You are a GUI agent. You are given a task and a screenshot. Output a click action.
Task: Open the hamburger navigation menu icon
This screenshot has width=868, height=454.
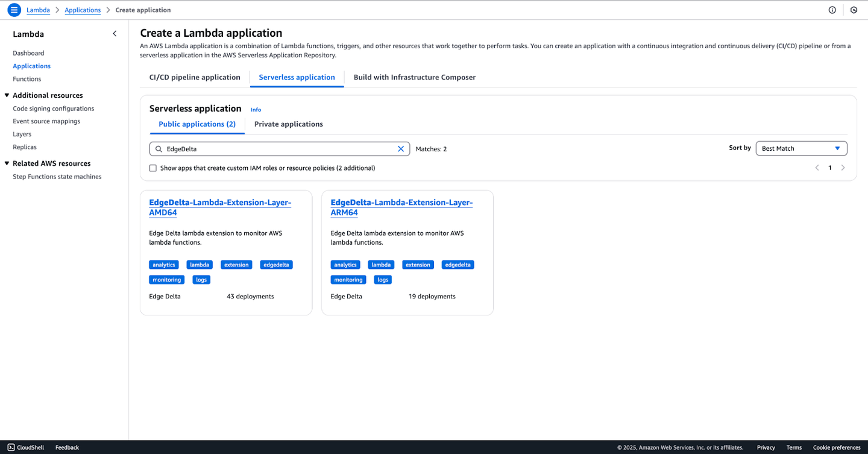click(14, 10)
